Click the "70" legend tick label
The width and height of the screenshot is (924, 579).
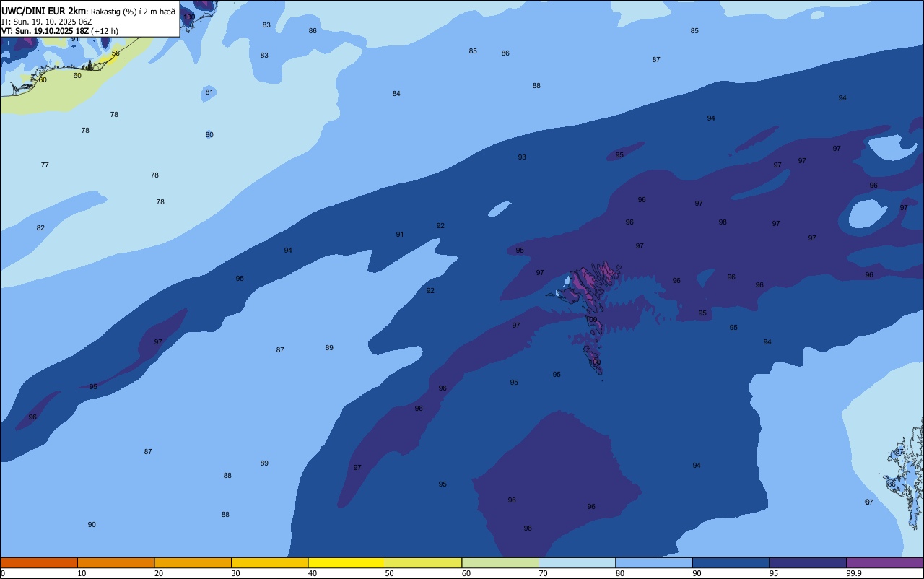(543, 573)
